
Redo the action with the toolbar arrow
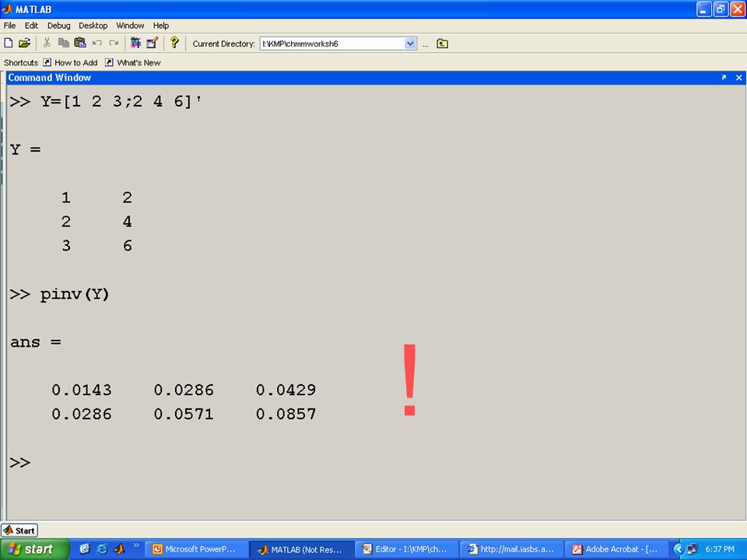click(114, 44)
